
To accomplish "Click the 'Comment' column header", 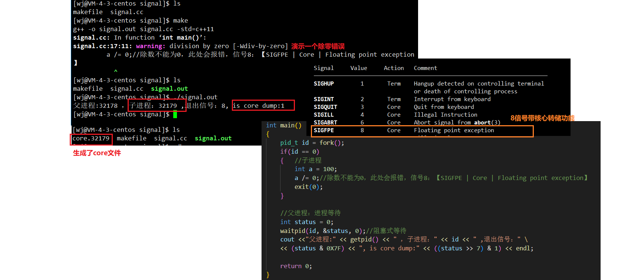I will tap(425, 68).
